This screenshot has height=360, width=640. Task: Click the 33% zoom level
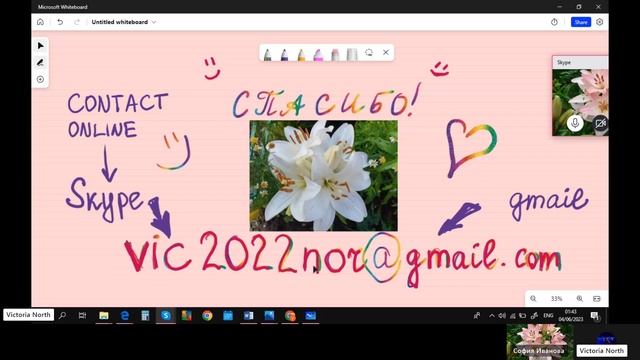click(556, 299)
